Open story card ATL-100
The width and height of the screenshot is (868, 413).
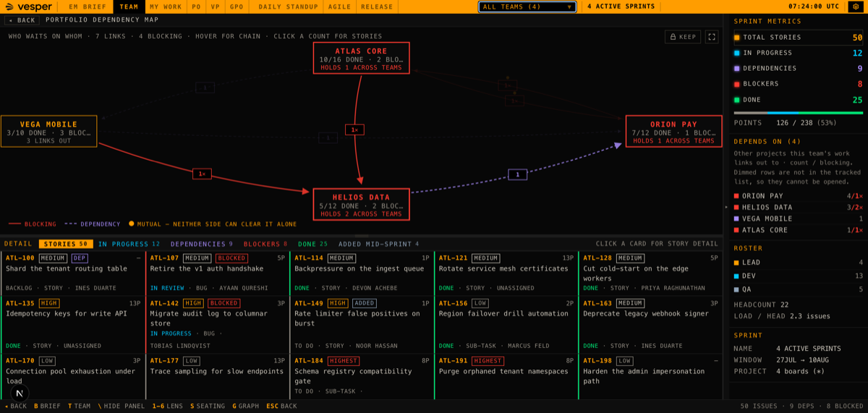(x=73, y=273)
